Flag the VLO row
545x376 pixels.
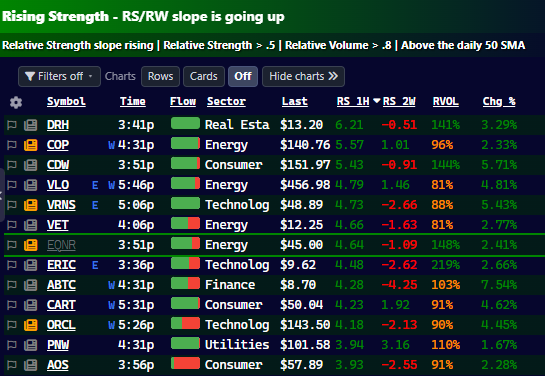[12, 185]
